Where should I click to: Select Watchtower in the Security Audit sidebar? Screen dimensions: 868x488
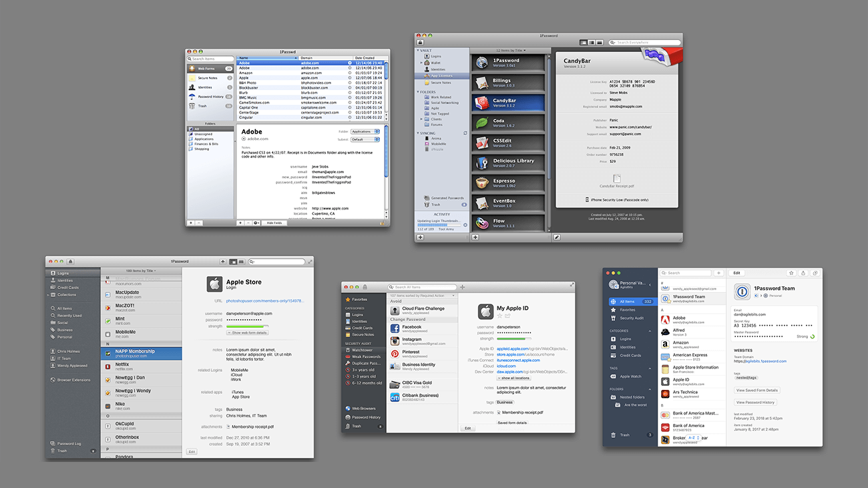pos(363,350)
